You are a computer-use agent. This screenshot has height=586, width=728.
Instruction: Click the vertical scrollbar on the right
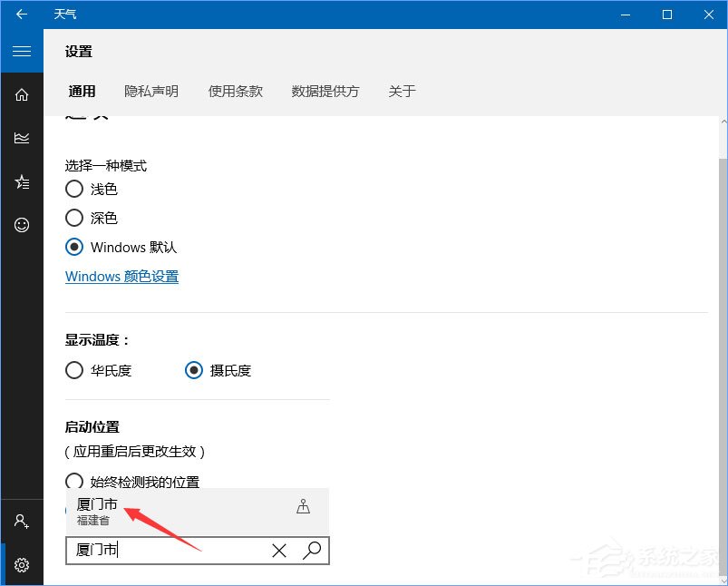[722, 317]
